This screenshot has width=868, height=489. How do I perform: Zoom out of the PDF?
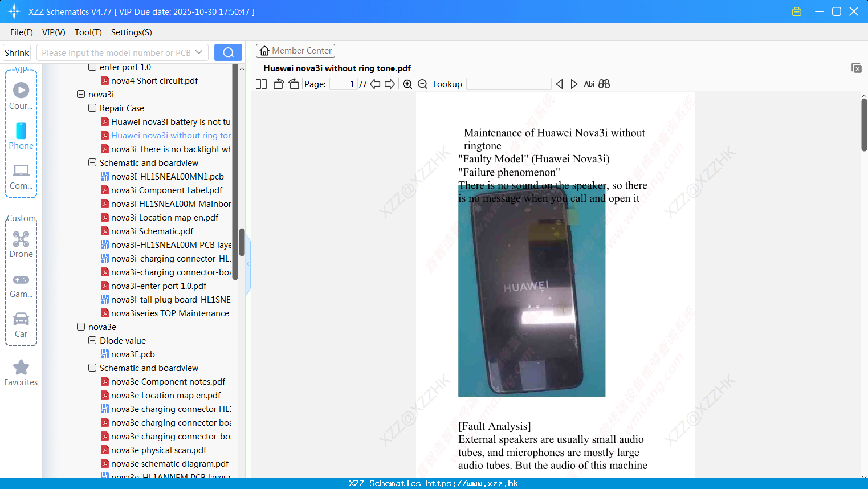pyautogui.click(x=422, y=84)
